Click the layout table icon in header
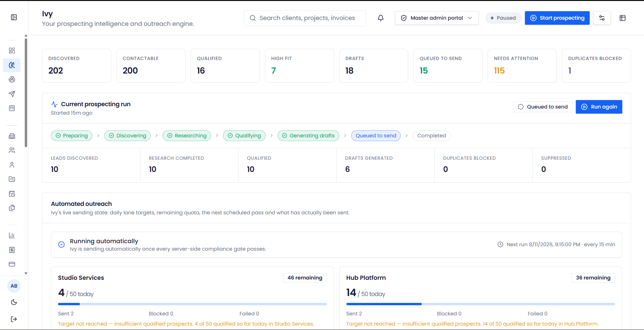Viewport: 644px width, 330px height. point(623,18)
